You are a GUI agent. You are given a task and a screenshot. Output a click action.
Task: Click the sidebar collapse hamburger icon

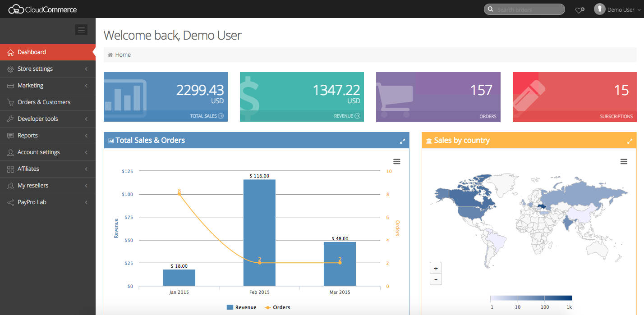click(81, 30)
